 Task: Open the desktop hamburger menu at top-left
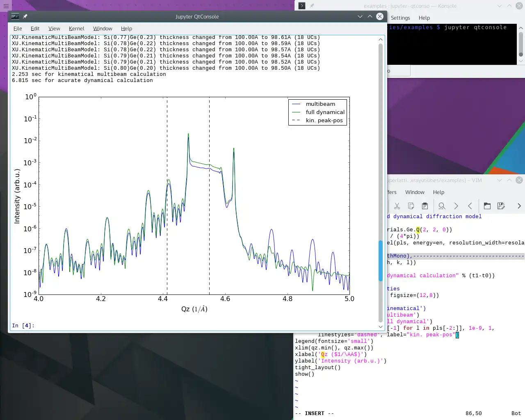[x=6, y=6]
